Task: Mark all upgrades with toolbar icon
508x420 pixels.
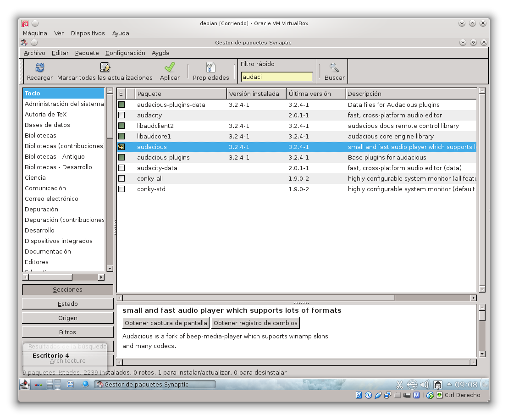Action: 105,67
